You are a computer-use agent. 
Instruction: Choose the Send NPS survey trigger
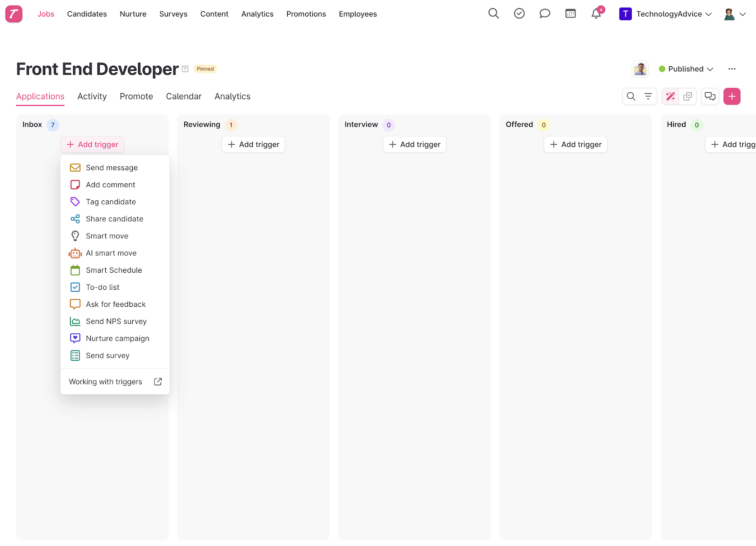coord(115,321)
